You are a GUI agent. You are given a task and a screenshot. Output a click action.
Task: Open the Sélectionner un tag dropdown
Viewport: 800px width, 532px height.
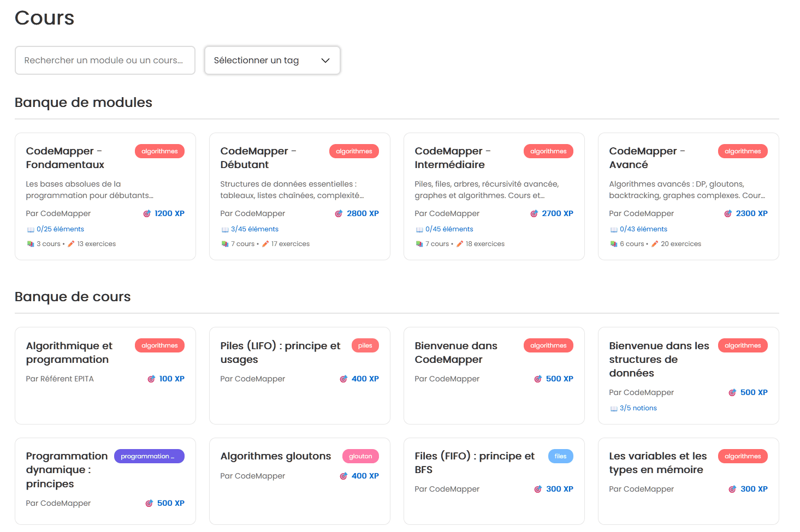point(272,60)
